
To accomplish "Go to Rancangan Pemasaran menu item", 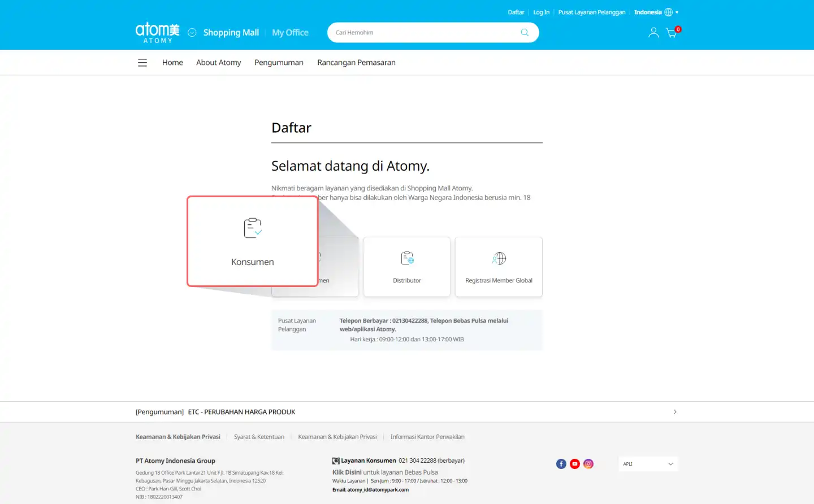I will click(356, 63).
